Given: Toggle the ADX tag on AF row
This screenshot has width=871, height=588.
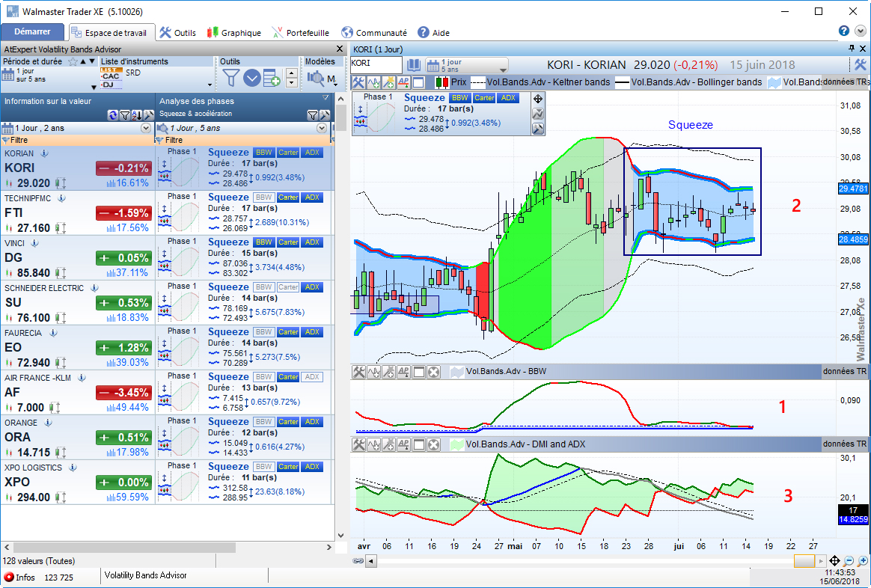Looking at the screenshot, I should tap(312, 377).
